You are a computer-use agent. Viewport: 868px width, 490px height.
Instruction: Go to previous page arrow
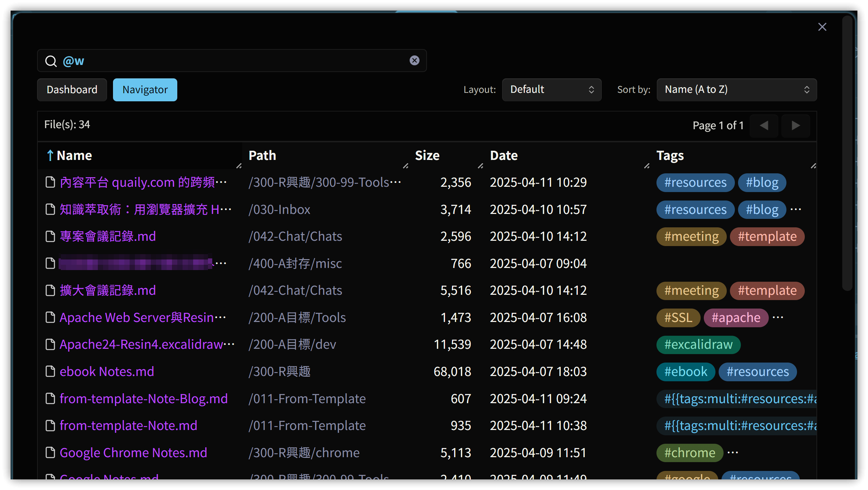[x=764, y=125]
